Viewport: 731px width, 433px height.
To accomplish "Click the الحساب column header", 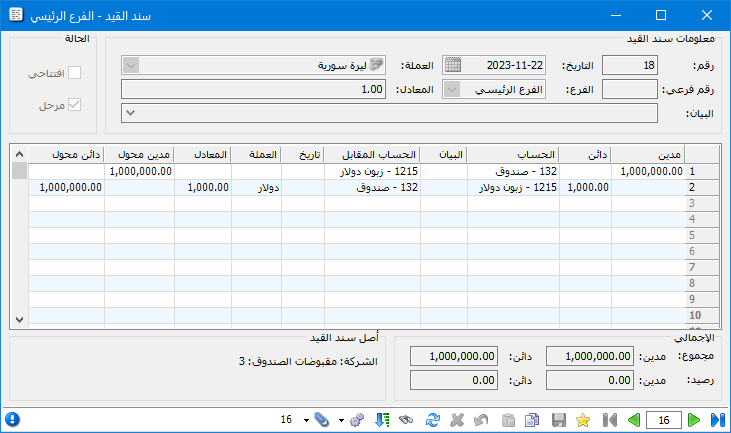I will [513, 154].
